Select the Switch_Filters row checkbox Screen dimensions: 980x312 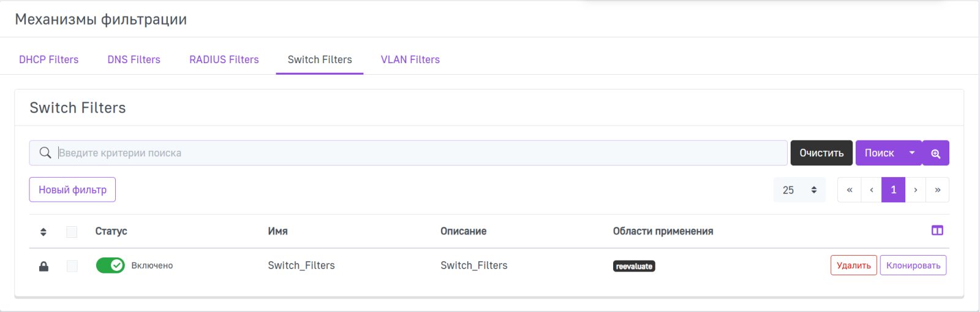pyautogui.click(x=72, y=266)
